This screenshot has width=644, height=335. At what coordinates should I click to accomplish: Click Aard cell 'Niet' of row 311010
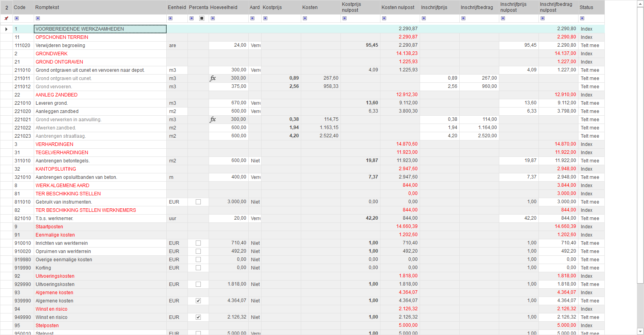255,161
